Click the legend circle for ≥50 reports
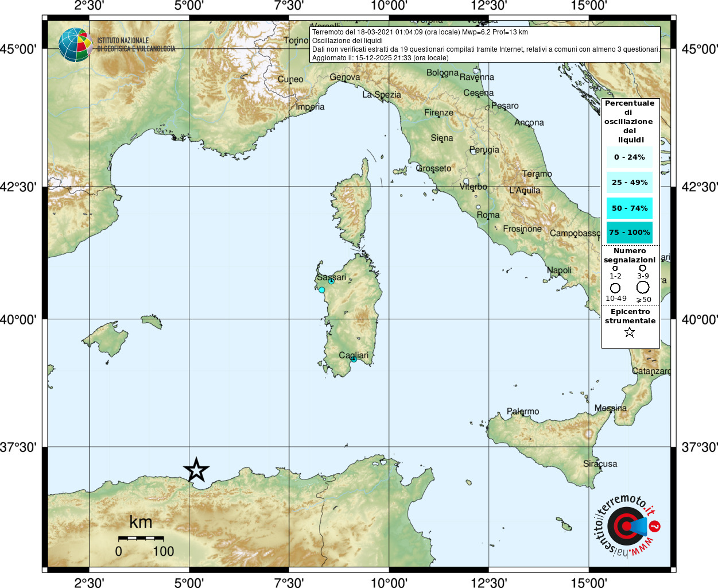The width and height of the screenshot is (718, 588). [643, 287]
